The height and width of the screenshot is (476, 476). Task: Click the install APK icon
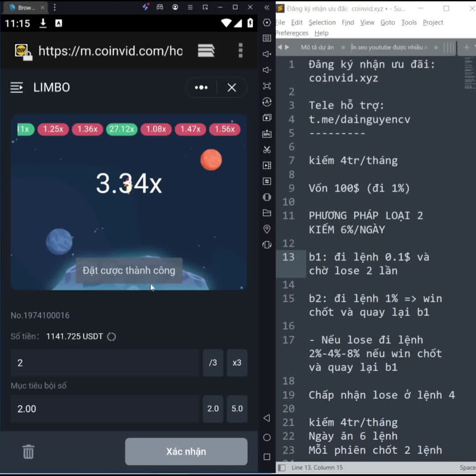(x=267, y=134)
